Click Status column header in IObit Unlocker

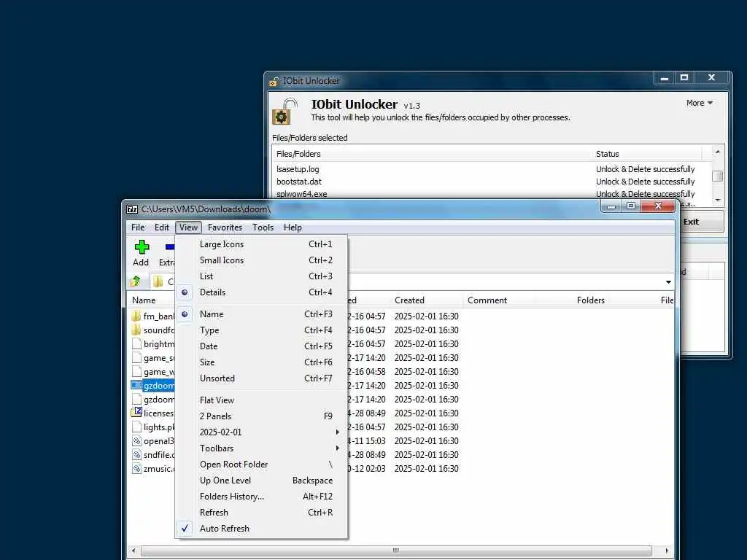click(x=646, y=155)
